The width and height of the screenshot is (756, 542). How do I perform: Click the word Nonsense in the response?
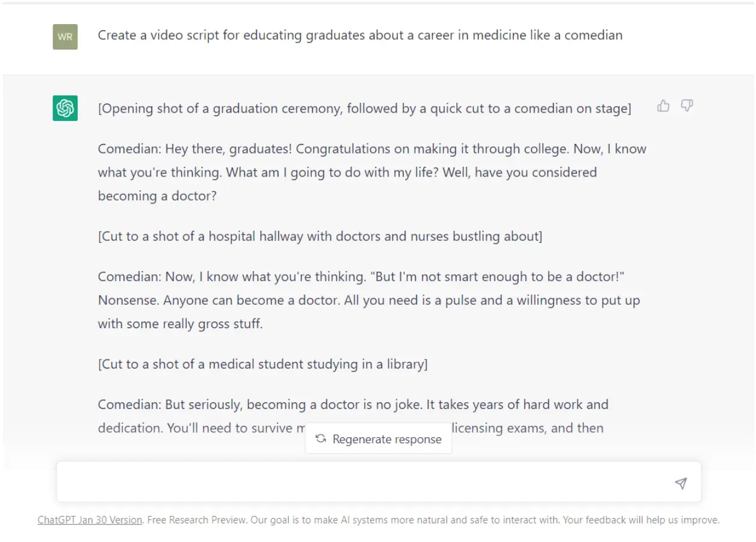pyautogui.click(x=128, y=300)
